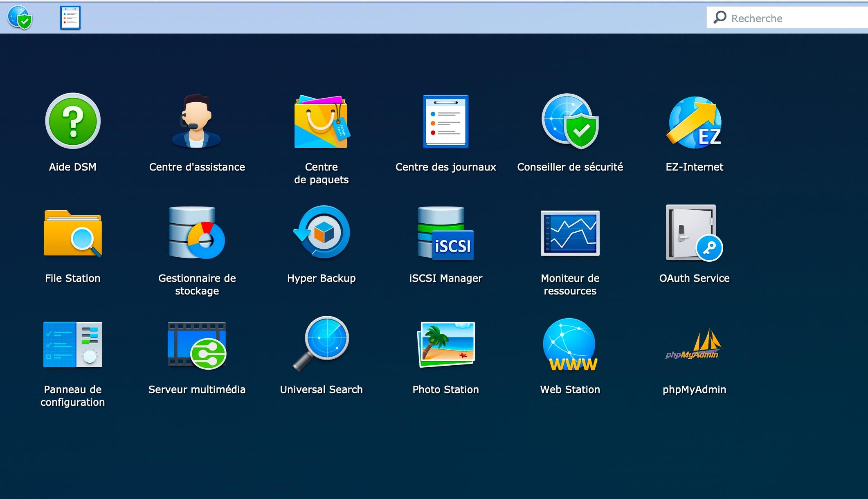
Task: Open Panneau de configuration
Action: (x=73, y=344)
